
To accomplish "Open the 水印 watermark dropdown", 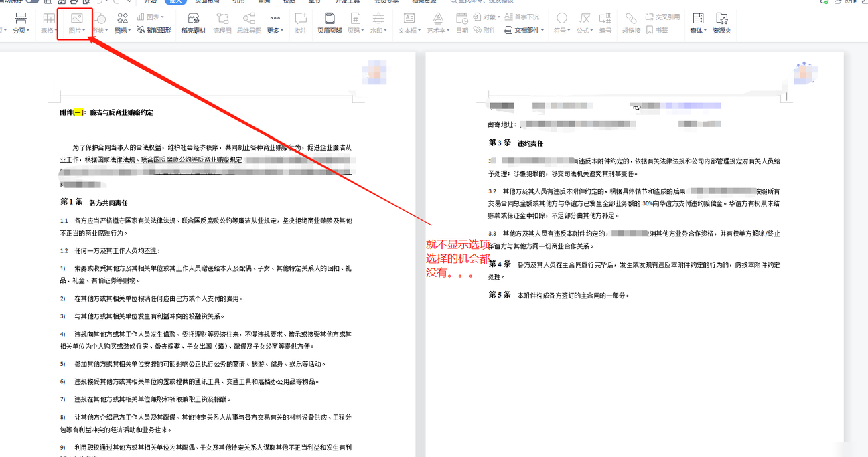I will [378, 23].
